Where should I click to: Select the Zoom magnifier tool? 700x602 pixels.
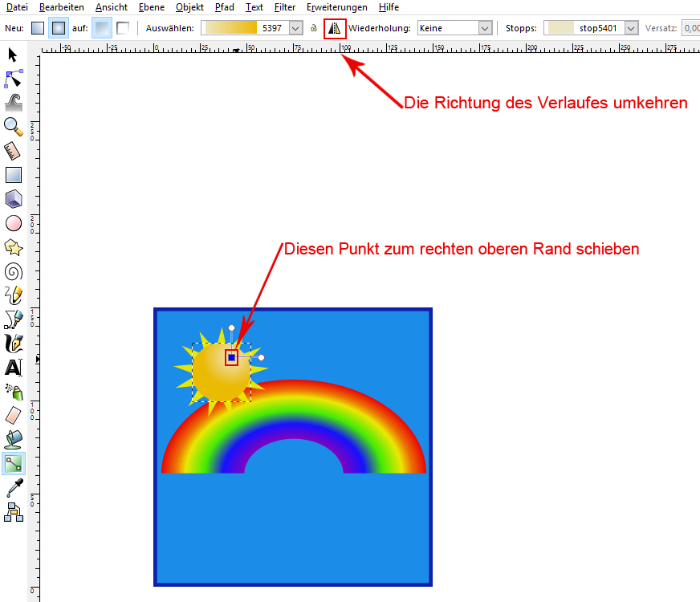(14, 127)
